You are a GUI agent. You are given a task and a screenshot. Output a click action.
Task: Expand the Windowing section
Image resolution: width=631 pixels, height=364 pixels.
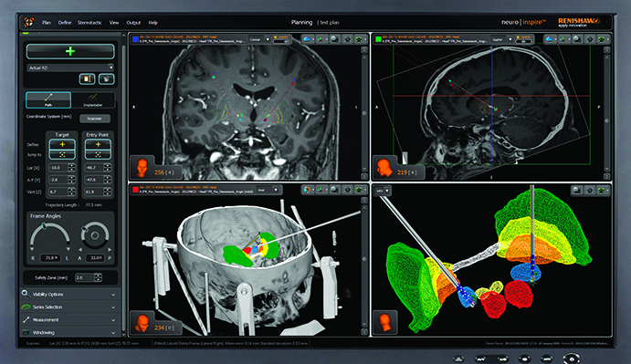(x=70, y=332)
